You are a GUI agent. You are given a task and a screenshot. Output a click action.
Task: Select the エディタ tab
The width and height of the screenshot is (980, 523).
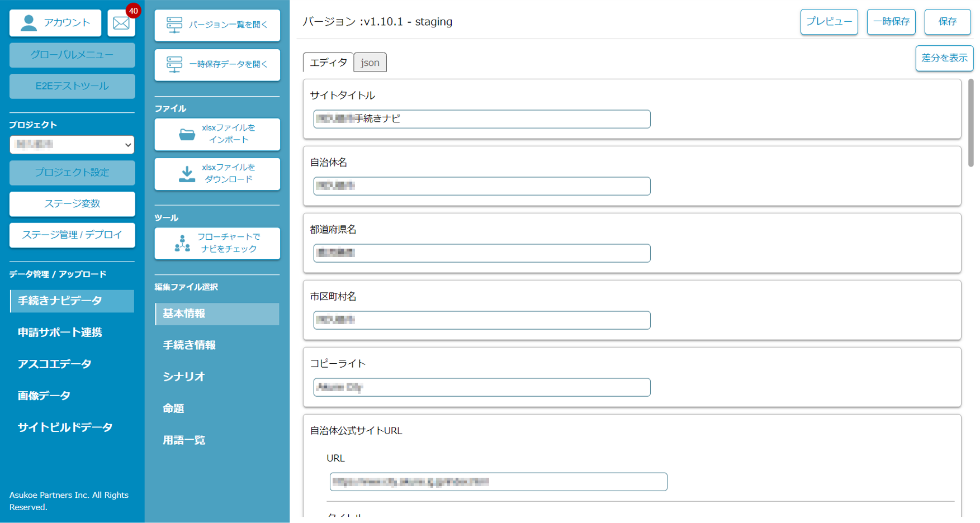click(328, 63)
